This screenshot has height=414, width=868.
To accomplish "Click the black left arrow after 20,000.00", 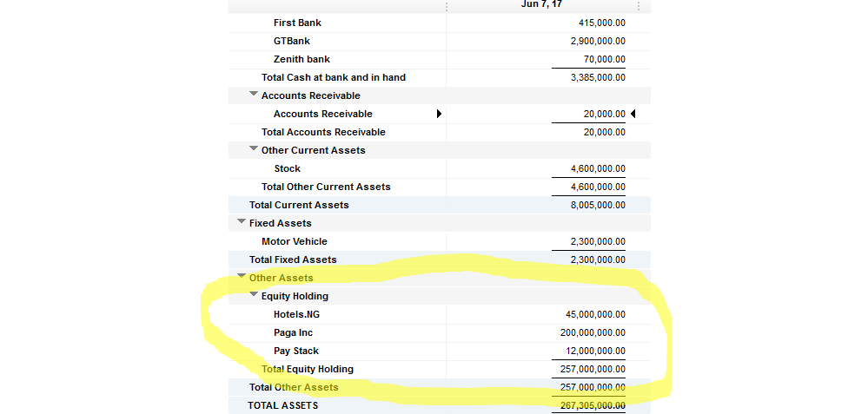I will (633, 114).
